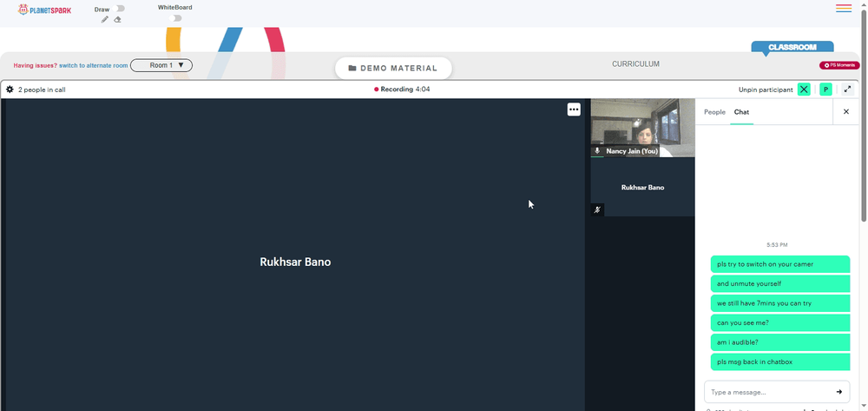
Task: Click the scrollbar down arrow
Action: coord(864,408)
